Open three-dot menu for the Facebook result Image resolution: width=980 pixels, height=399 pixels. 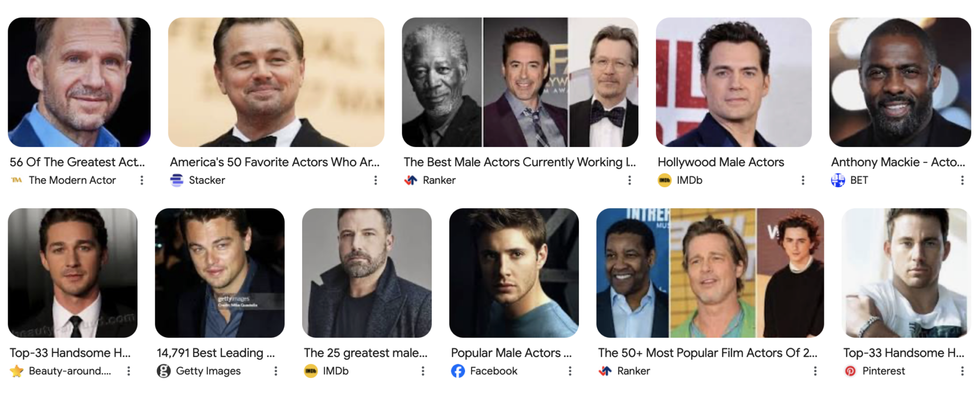click(570, 371)
